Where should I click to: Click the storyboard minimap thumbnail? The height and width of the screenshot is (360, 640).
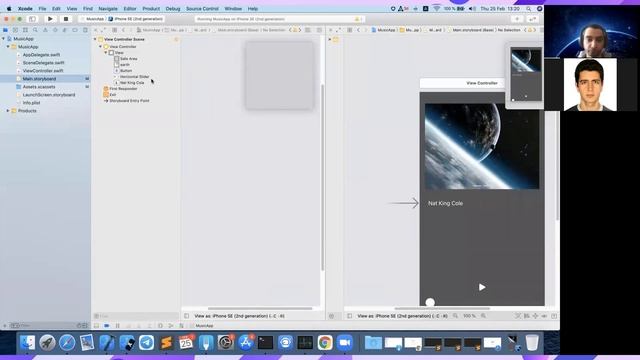[526, 74]
